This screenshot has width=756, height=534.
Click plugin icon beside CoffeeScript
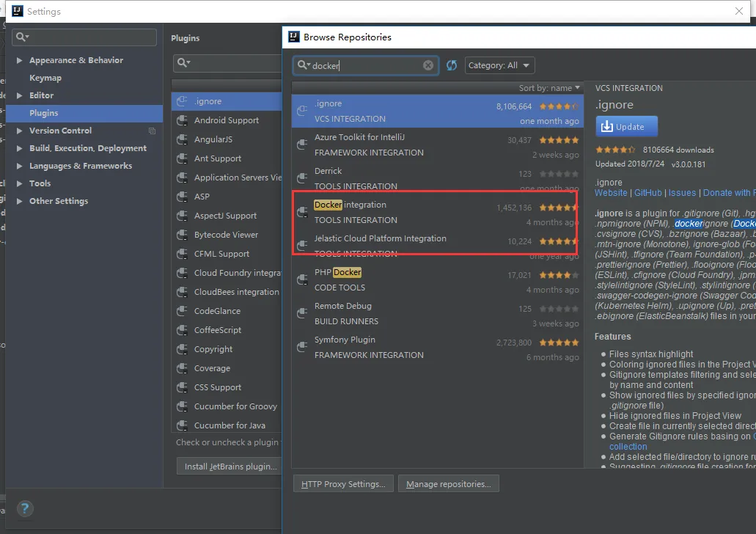point(183,330)
